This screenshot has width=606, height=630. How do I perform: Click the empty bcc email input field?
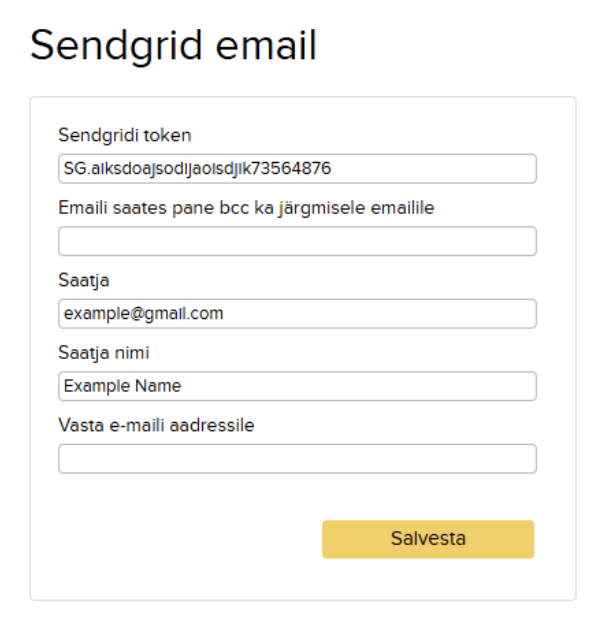(297, 241)
